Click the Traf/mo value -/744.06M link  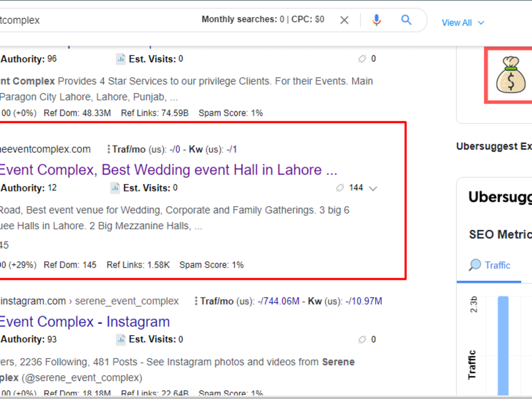tap(279, 301)
